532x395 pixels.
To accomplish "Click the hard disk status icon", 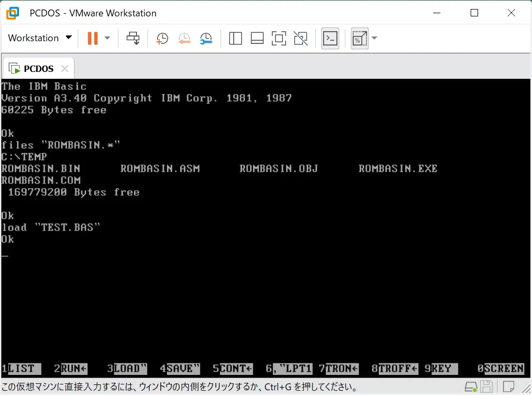I will 471,387.
